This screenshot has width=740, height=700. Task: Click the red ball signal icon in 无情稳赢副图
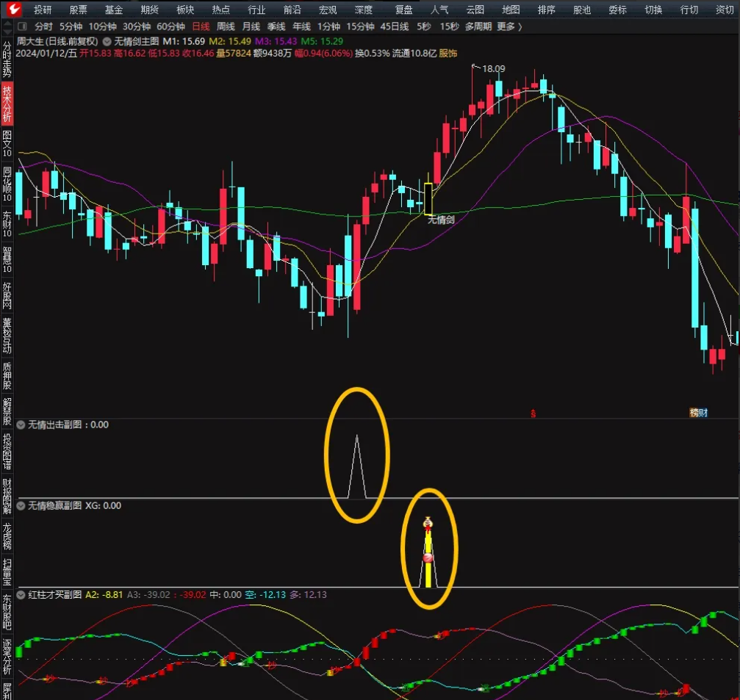click(x=428, y=558)
